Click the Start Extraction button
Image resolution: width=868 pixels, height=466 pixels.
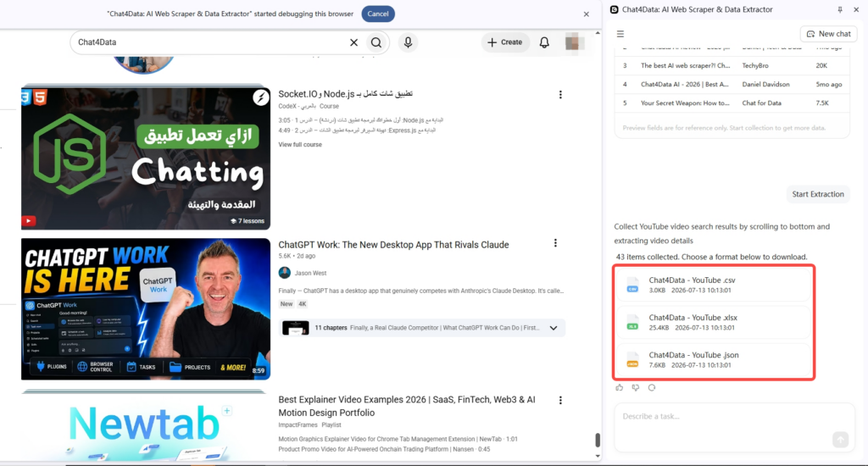point(818,194)
